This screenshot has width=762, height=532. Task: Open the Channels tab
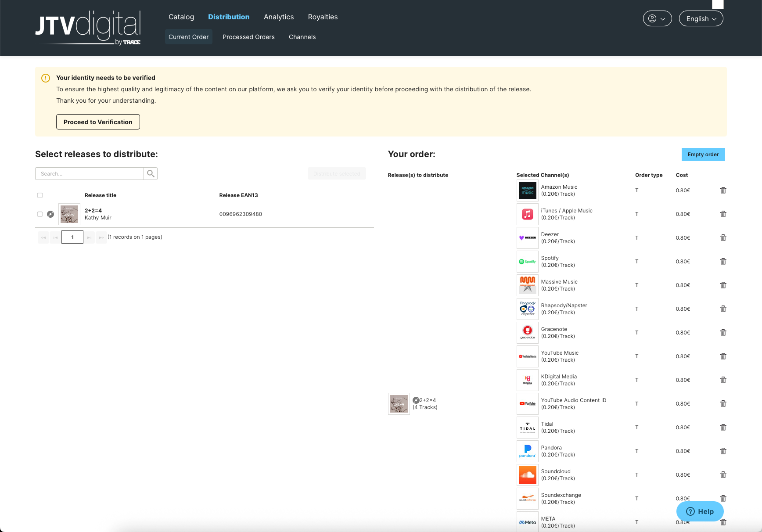tap(302, 37)
